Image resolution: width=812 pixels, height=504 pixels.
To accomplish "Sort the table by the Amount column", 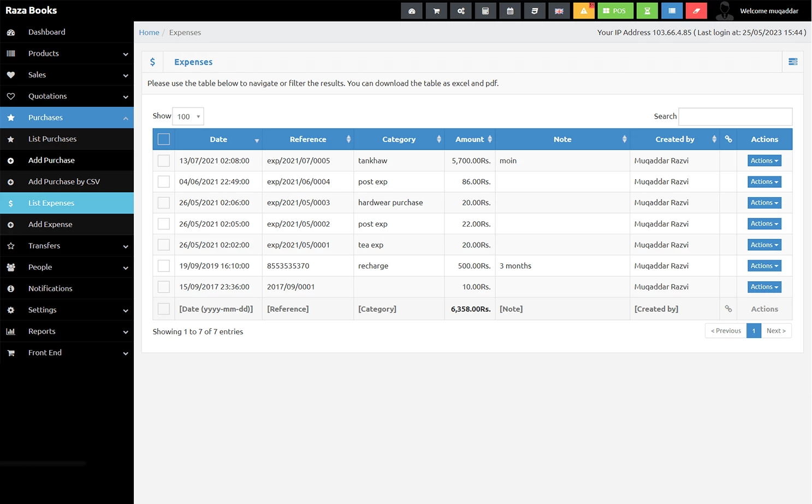I will [x=470, y=139].
